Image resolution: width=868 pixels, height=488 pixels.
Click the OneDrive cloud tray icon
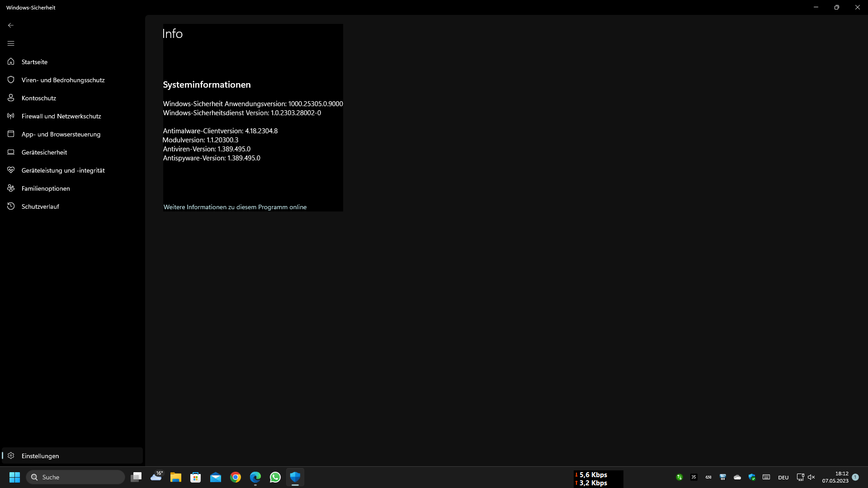click(737, 477)
